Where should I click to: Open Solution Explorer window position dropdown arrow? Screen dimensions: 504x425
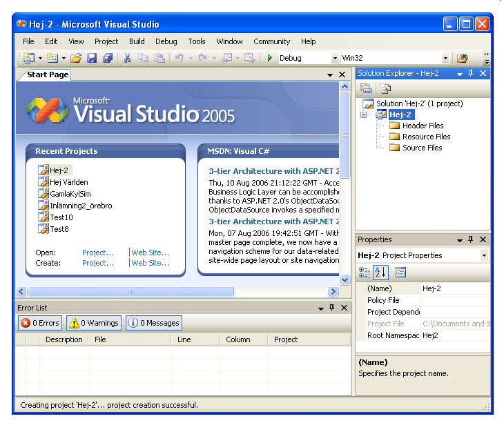point(460,74)
